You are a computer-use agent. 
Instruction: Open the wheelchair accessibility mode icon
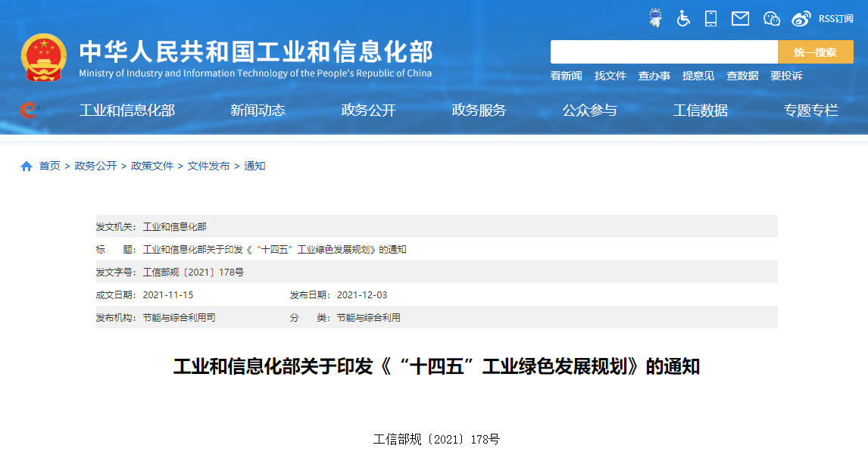684,18
